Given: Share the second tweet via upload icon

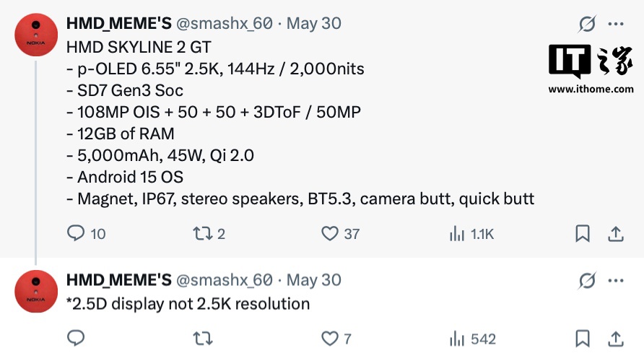Looking at the screenshot, I should point(616,339).
